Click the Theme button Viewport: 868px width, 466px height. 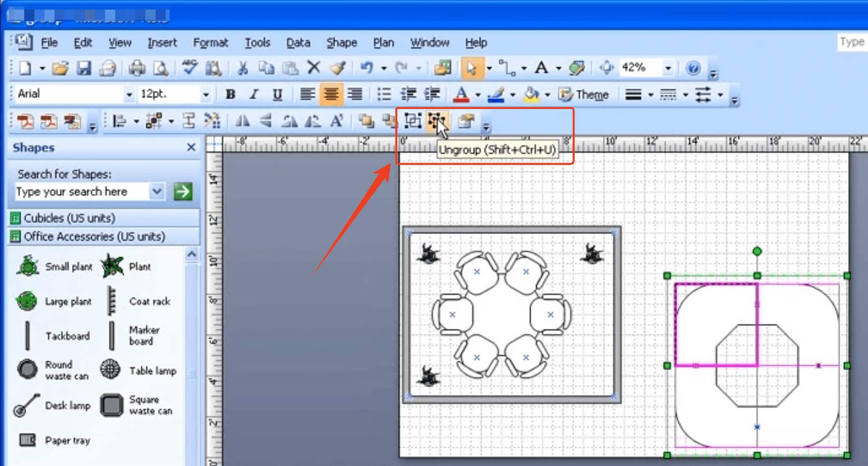(x=584, y=94)
